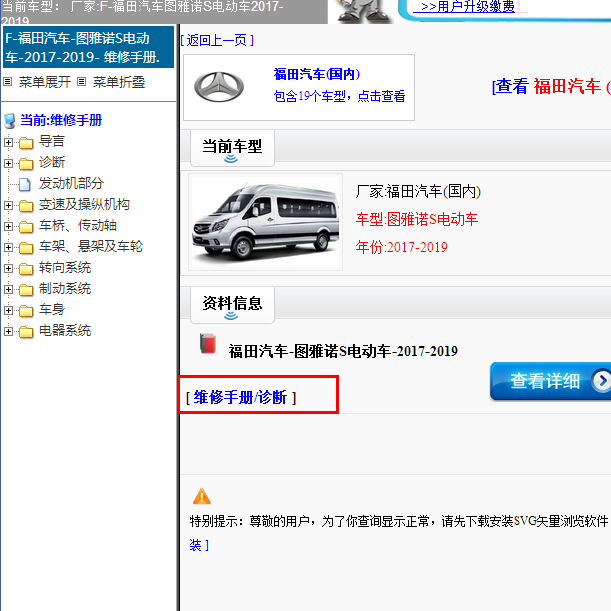611x611 pixels.
Task: Expand the 电器系统 node
Action: tap(8, 332)
